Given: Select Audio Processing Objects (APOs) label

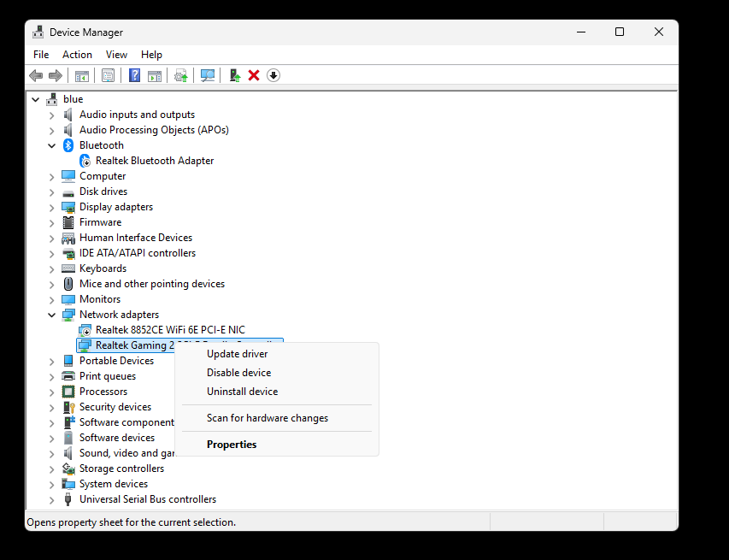Looking at the screenshot, I should pos(154,130).
